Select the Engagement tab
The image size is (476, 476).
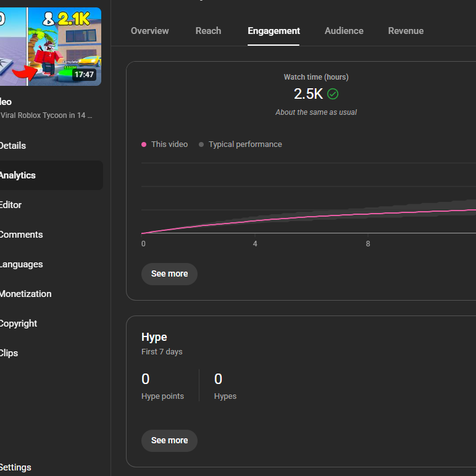pos(273,31)
